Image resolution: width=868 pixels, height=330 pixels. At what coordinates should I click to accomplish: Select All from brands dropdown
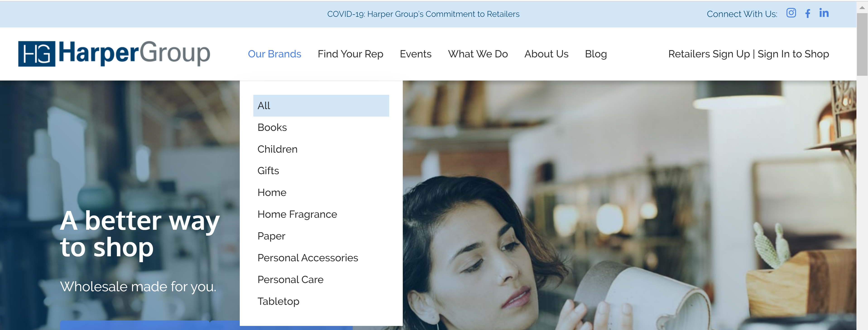(321, 106)
